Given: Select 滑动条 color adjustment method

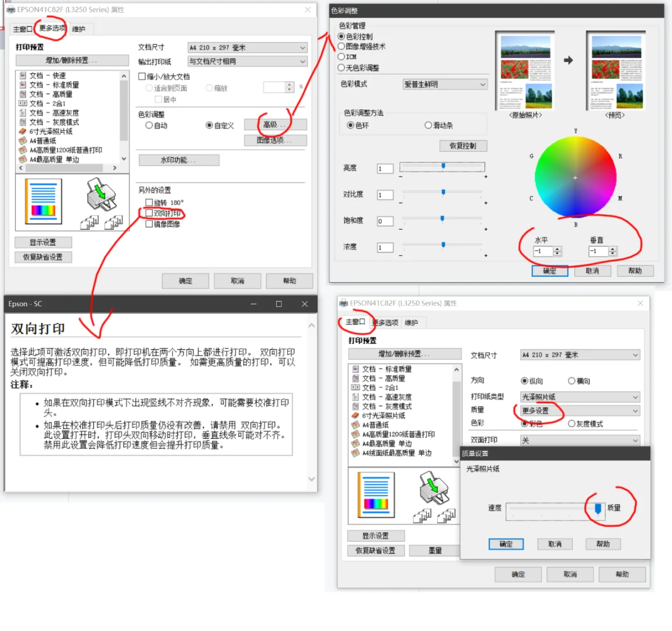Looking at the screenshot, I should click(428, 125).
